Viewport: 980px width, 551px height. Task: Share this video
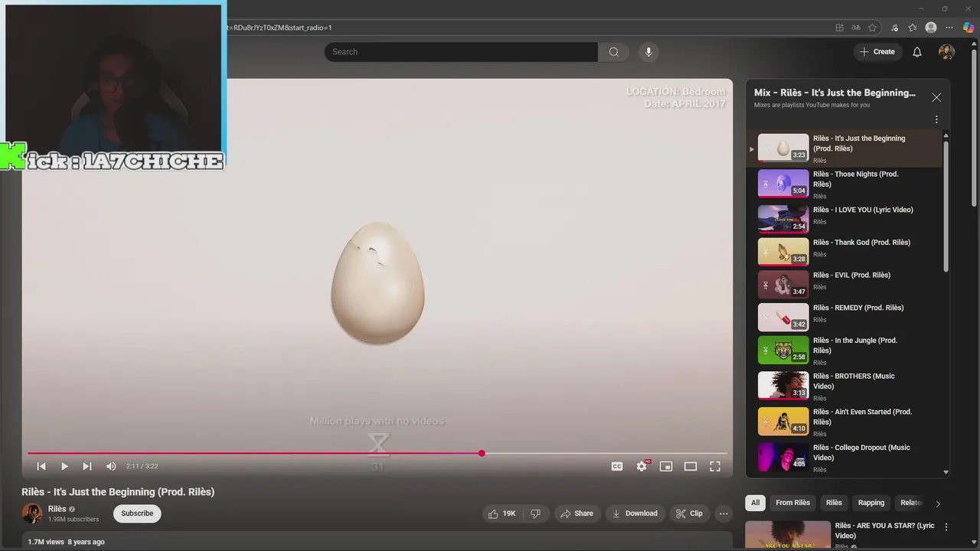tap(577, 514)
